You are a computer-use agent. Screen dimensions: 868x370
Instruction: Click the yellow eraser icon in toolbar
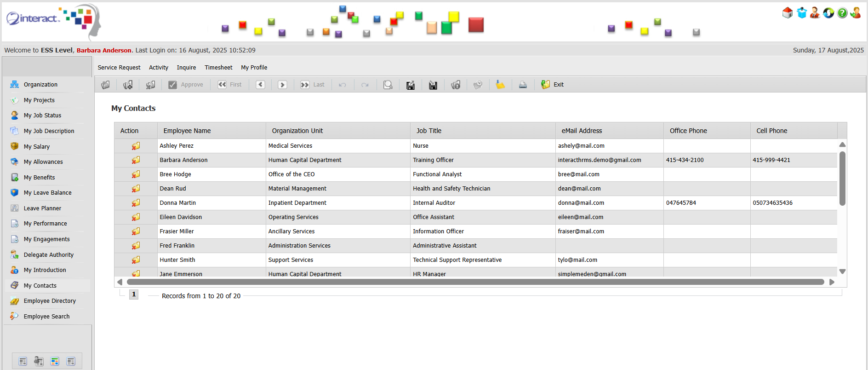pyautogui.click(x=500, y=85)
